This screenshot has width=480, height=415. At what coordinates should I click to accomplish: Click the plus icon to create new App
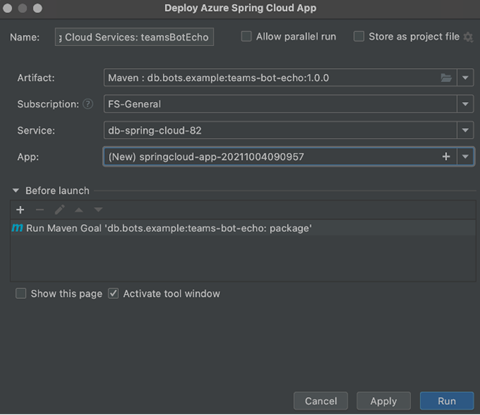click(x=446, y=157)
